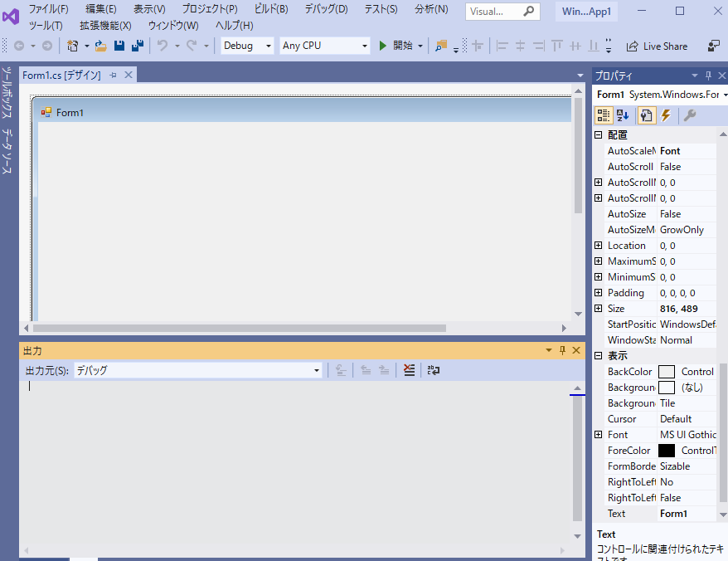Click the align lefts icon
This screenshot has height=561, width=728.
point(502,46)
